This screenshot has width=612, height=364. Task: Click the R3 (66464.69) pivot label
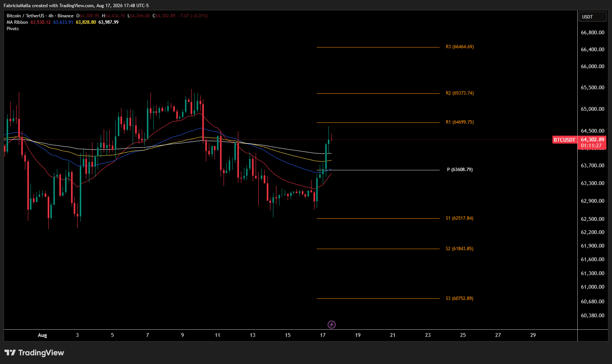pyautogui.click(x=460, y=47)
